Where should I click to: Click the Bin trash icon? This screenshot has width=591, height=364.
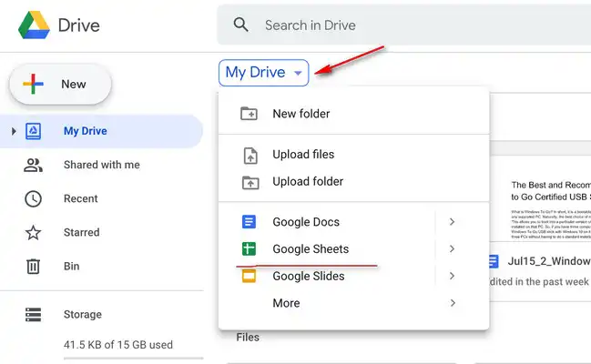coord(33,267)
